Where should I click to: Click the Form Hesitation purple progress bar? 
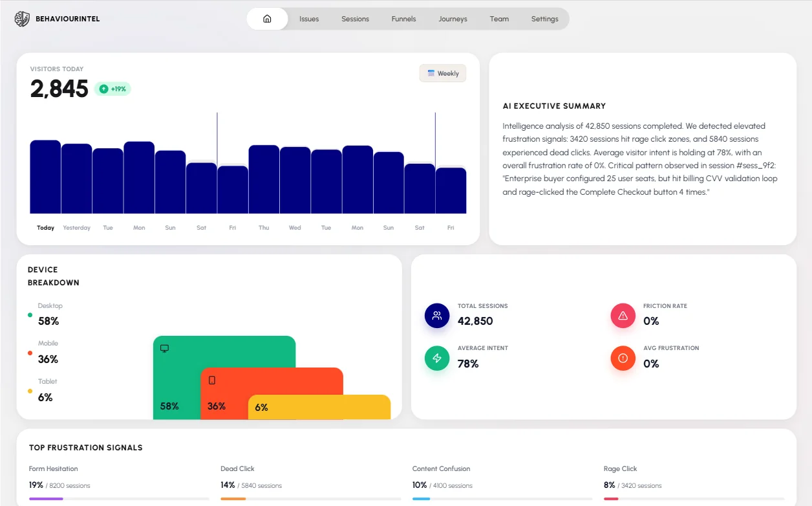tap(46, 499)
